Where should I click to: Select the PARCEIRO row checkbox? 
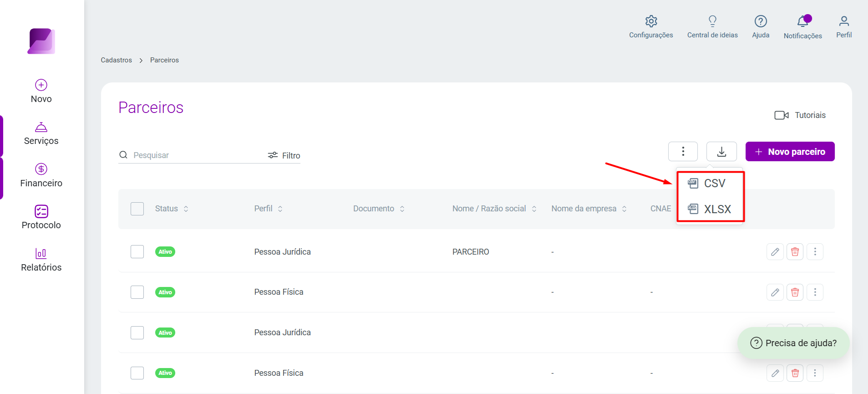137,251
